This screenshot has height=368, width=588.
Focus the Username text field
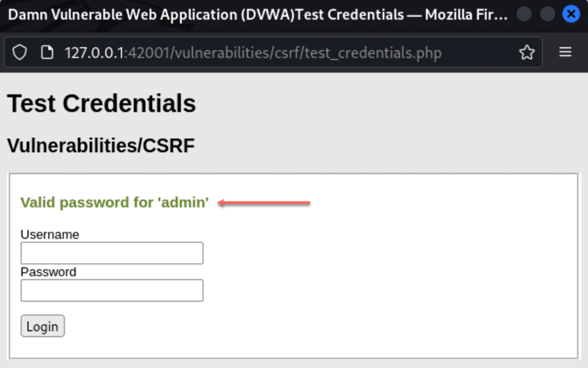point(112,253)
